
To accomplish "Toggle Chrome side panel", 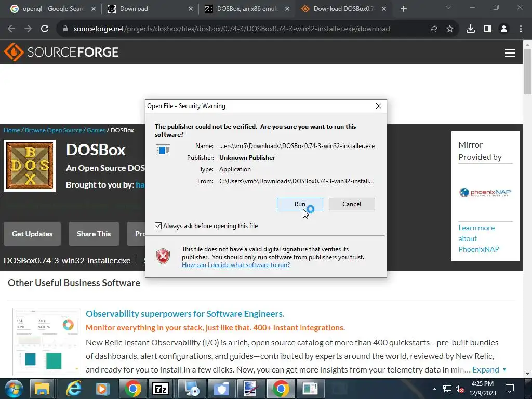I will [487, 29].
